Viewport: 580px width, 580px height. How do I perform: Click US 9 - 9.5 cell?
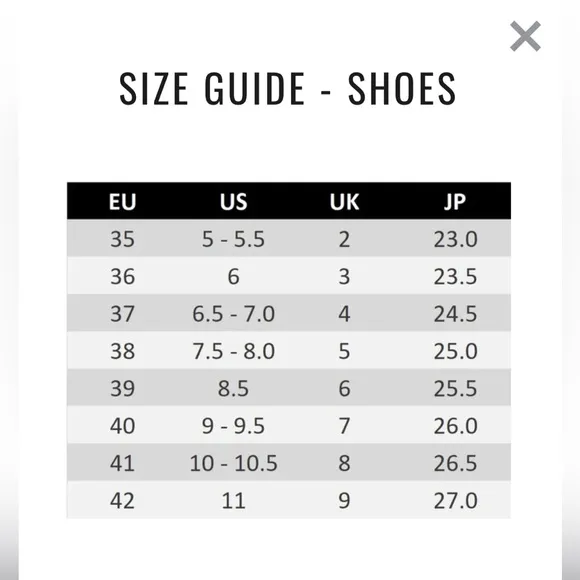(x=233, y=425)
